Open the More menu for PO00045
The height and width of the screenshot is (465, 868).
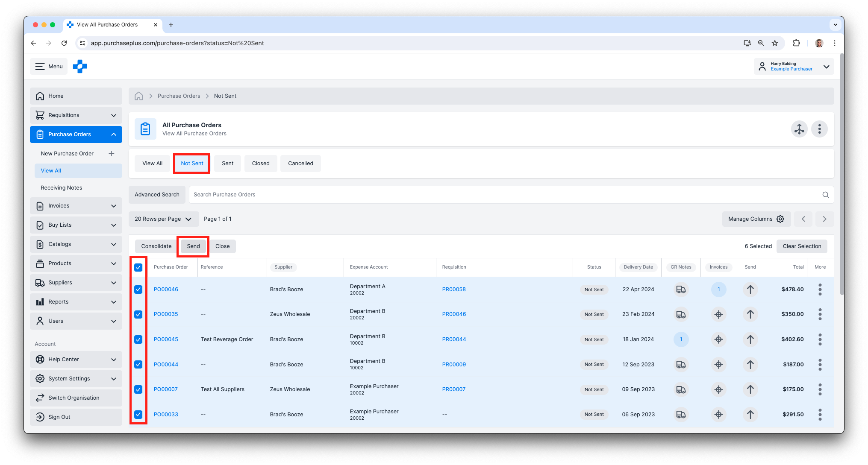click(820, 339)
